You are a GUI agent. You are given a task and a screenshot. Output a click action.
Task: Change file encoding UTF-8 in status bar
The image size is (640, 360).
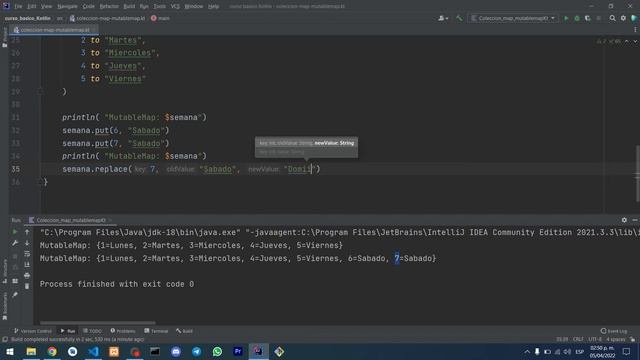[595, 339]
